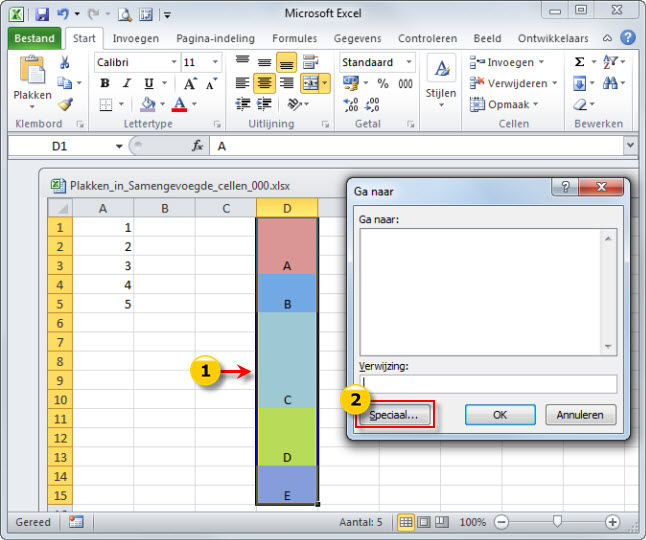Toggle Bold formatting
646x540 pixels.
[x=105, y=84]
